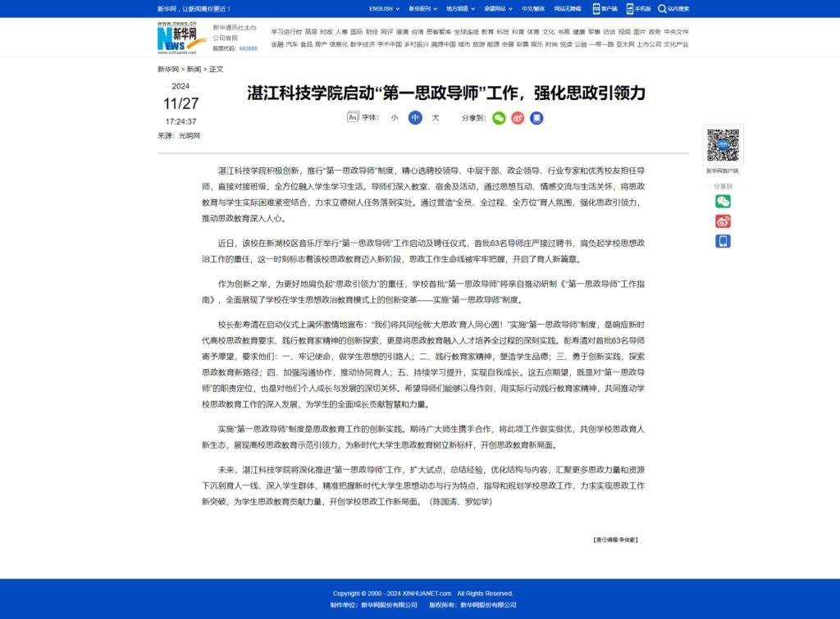
Task: Click the 站内搜索 magnifier icon
Action: click(x=662, y=8)
